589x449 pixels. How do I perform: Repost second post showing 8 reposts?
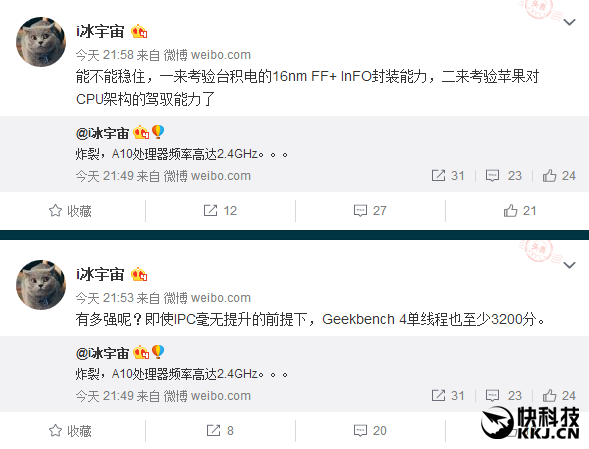220,431
